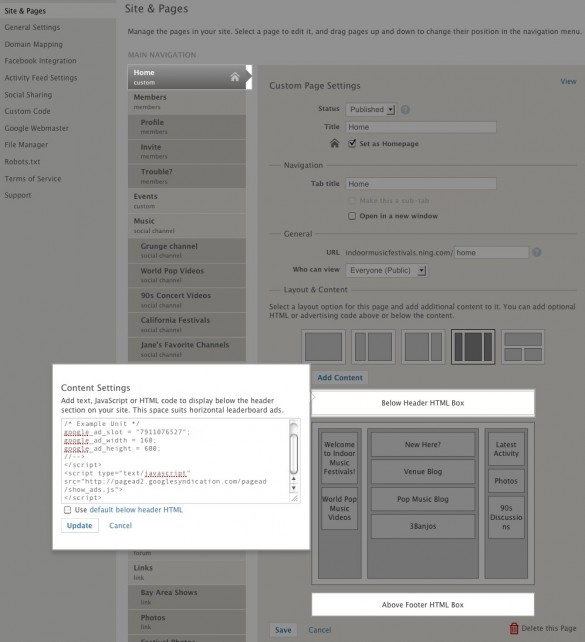Open Terms of Service in the sidebar
585x642 pixels.
coord(33,179)
